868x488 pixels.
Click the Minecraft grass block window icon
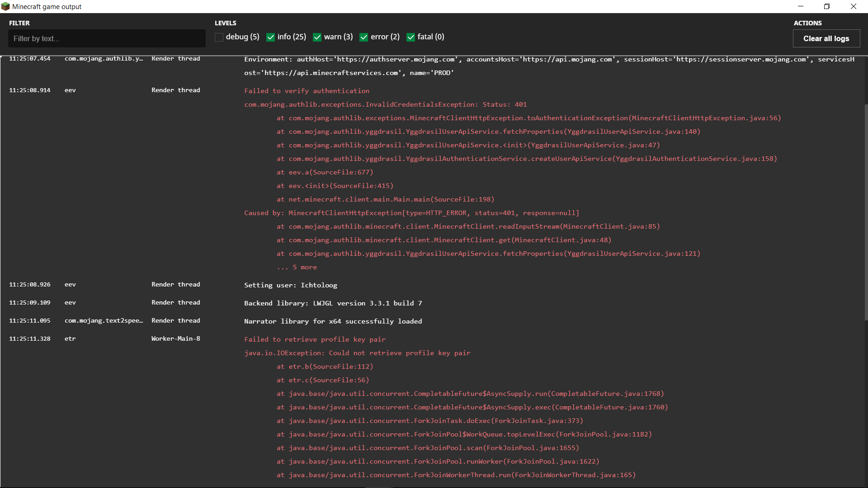(x=5, y=6)
